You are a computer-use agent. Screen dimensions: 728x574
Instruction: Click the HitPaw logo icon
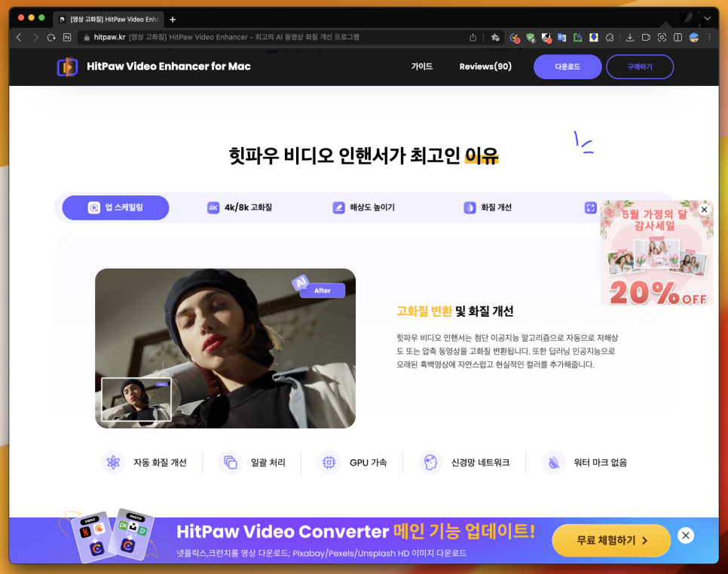point(67,67)
